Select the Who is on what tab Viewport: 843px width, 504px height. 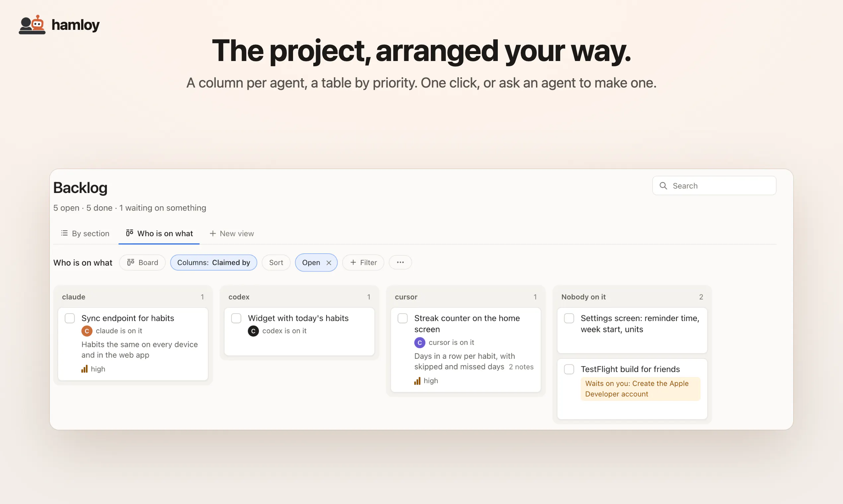point(159,233)
